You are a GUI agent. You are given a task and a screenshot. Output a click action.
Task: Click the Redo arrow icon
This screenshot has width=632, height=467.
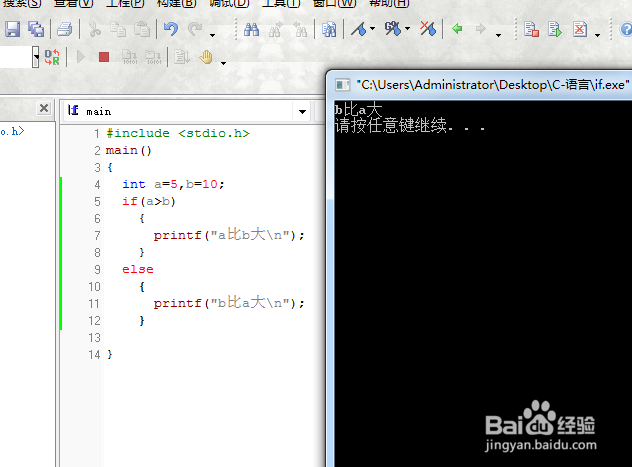click(x=195, y=29)
